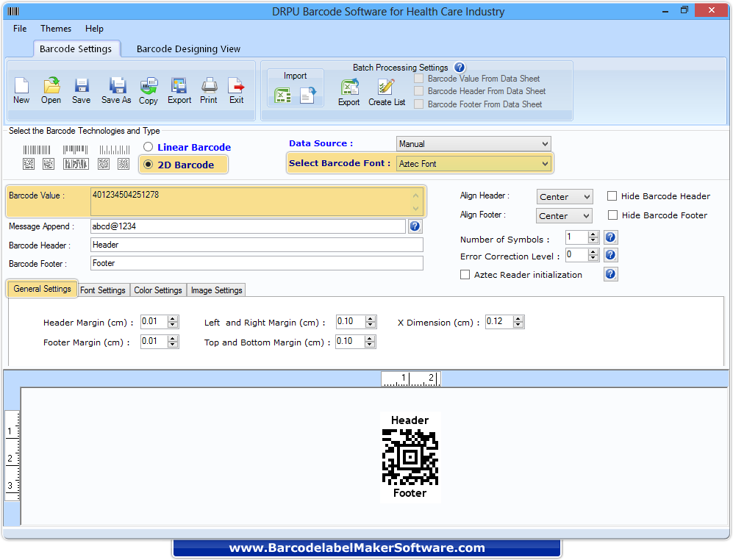Click the Message Append input field
This screenshot has width=733, height=560.
coord(248,226)
